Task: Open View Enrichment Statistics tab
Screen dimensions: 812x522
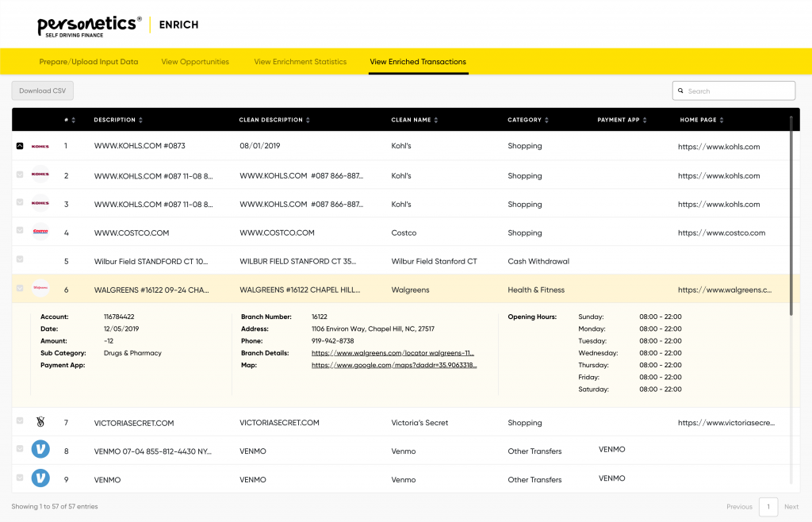Action: point(301,62)
